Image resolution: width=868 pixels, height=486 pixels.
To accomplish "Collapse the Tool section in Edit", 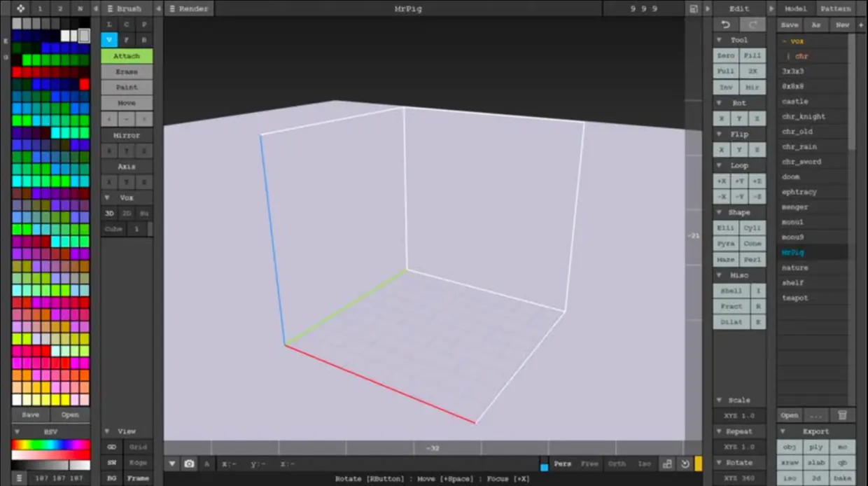I will point(720,40).
